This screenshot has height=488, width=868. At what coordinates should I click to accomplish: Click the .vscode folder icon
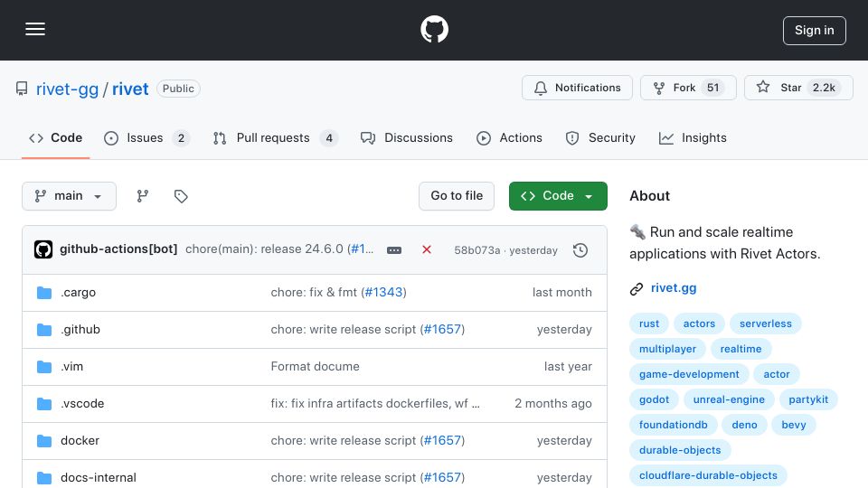point(44,404)
